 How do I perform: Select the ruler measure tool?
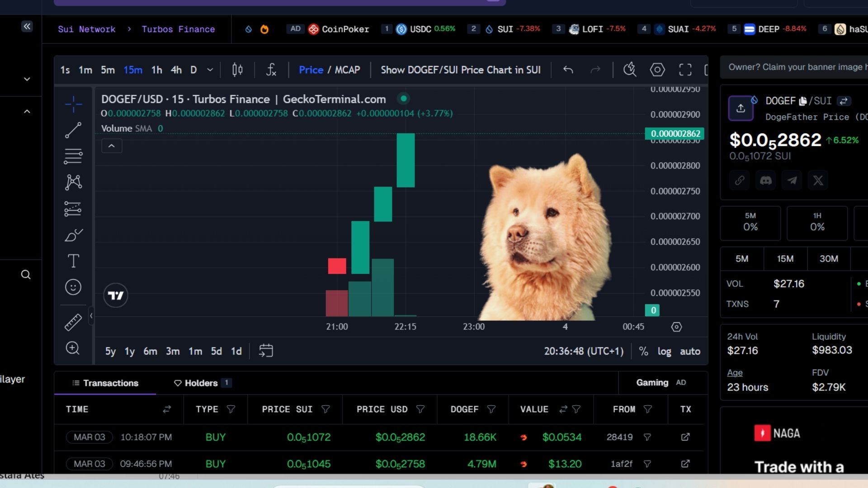click(x=73, y=322)
